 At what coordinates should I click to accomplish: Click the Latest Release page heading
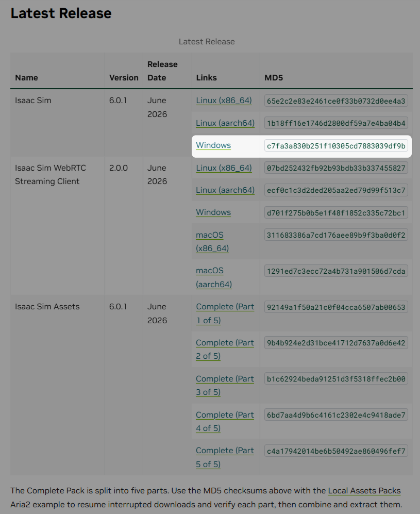click(x=61, y=13)
